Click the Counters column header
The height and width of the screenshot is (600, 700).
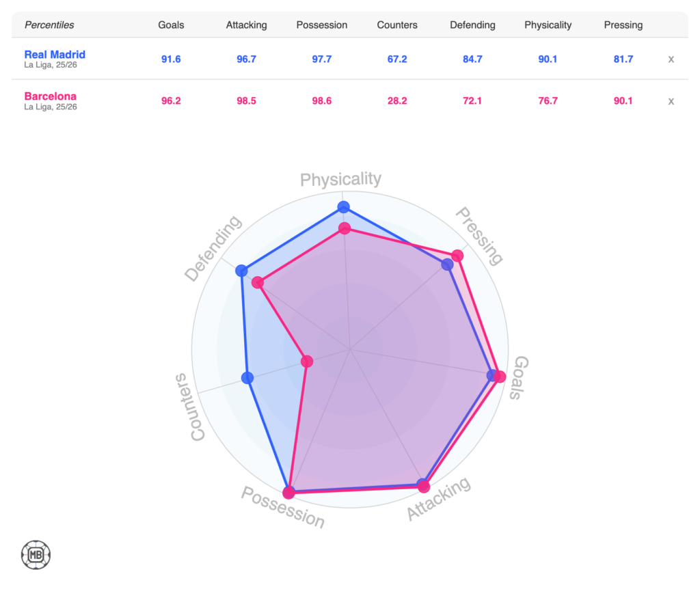(x=397, y=25)
